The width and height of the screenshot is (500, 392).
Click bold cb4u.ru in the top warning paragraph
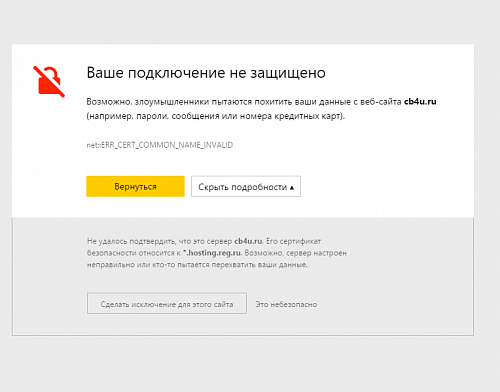click(x=420, y=101)
